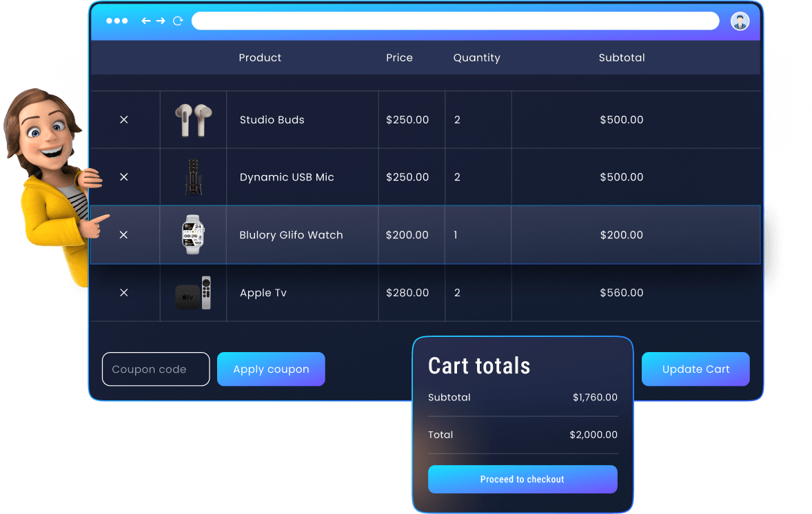Screen dimensions: 812x514
Task: Click the $280.00 price of Apple Tv
Action: click(407, 293)
